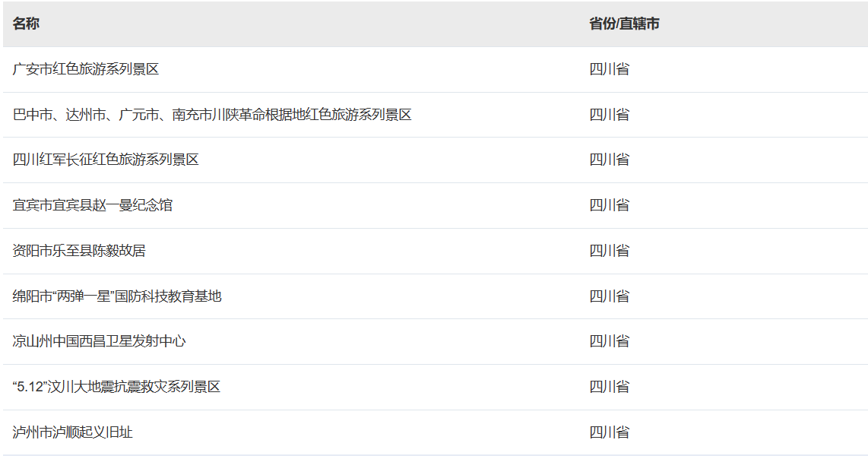Click 四川省 in the 红军长征 row
The image size is (868, 459).
(x=610, y=160)
